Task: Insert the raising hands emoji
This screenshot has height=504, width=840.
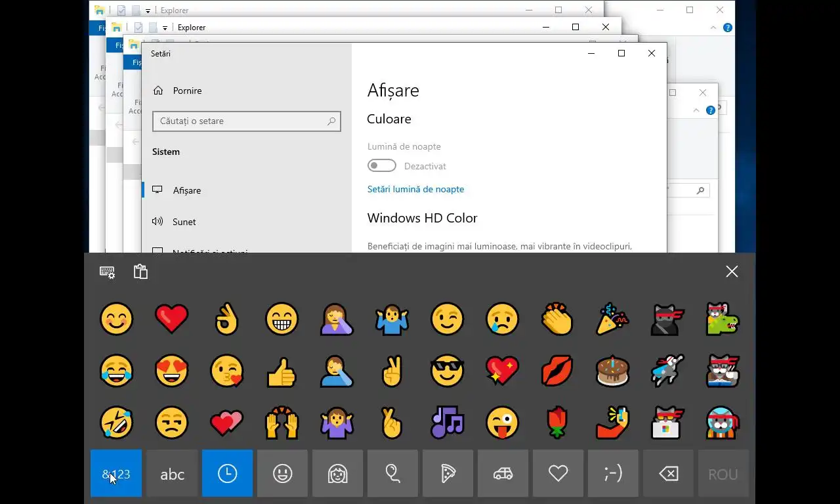Action: coord(282,422)
